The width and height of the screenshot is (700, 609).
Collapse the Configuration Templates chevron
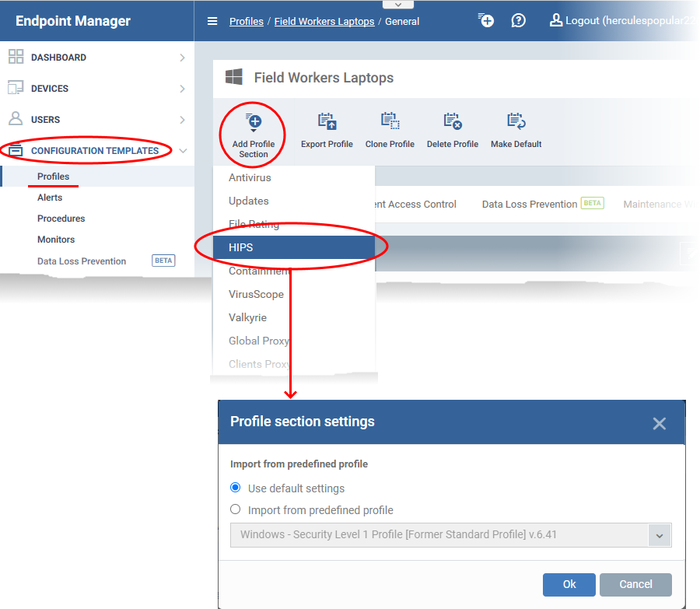click(x=183, y=151)
